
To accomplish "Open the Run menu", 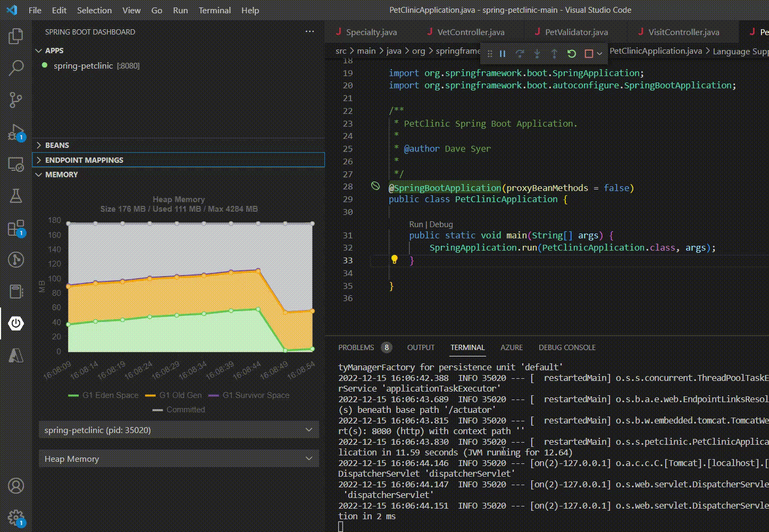I will (x=180, y=10).
